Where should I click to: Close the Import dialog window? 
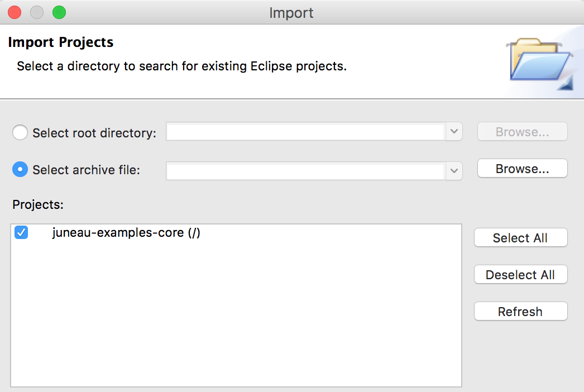point(15,12)
